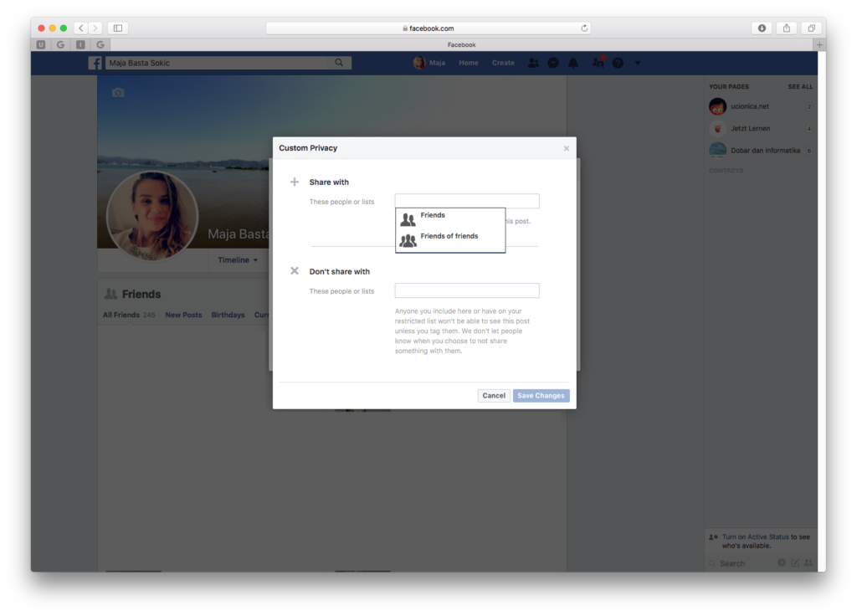Open the Messenger icon in the top bar
This screenshot has width=857, height=616.
pos(553,63)
